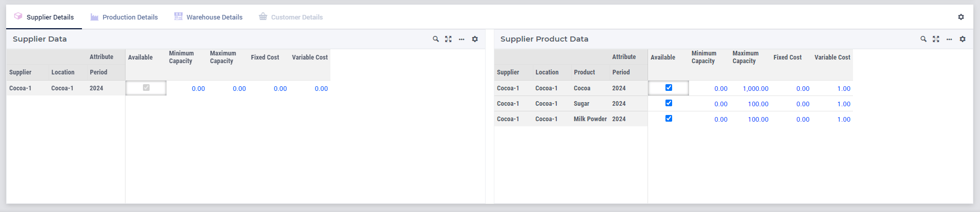The image size is (980, 212).
Task: Toggle Available checkbox for Cocoa product
Action: pyautogui.click(x=669, y=88)
